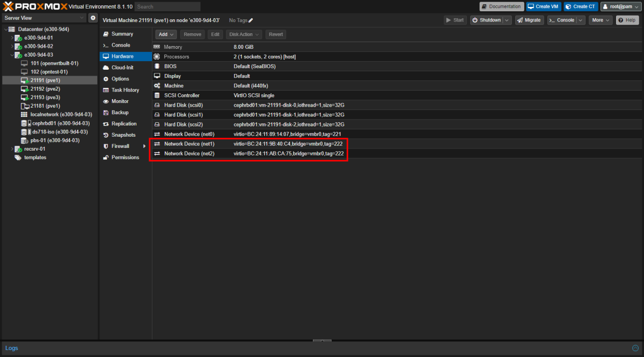Open Shutdown split-button dropdown arrow
The width and height of the screenshot is (644, 357).
coord(508,20)
